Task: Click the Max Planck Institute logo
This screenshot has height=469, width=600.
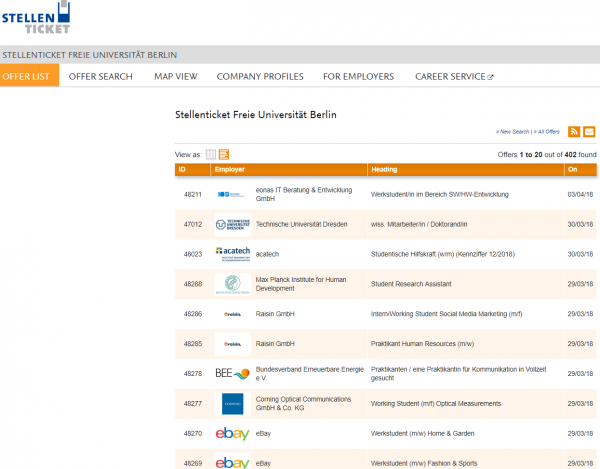Action: [x=233, y=284]
